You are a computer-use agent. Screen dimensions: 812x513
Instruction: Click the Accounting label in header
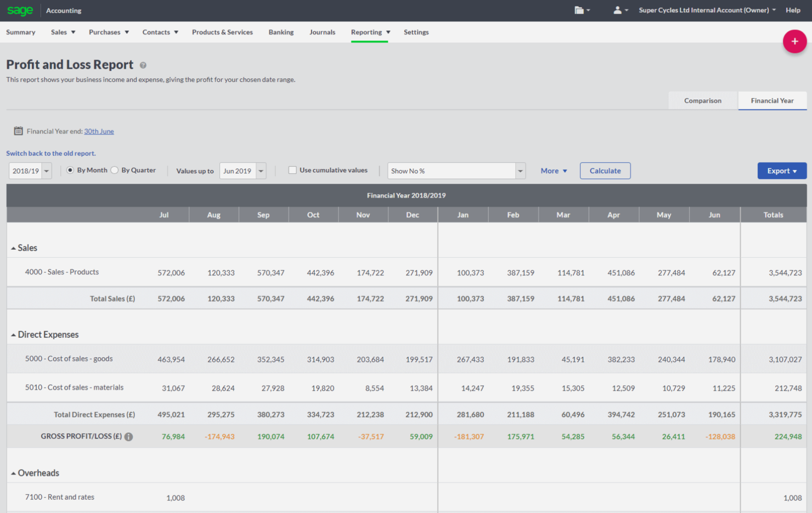point(64,10)
